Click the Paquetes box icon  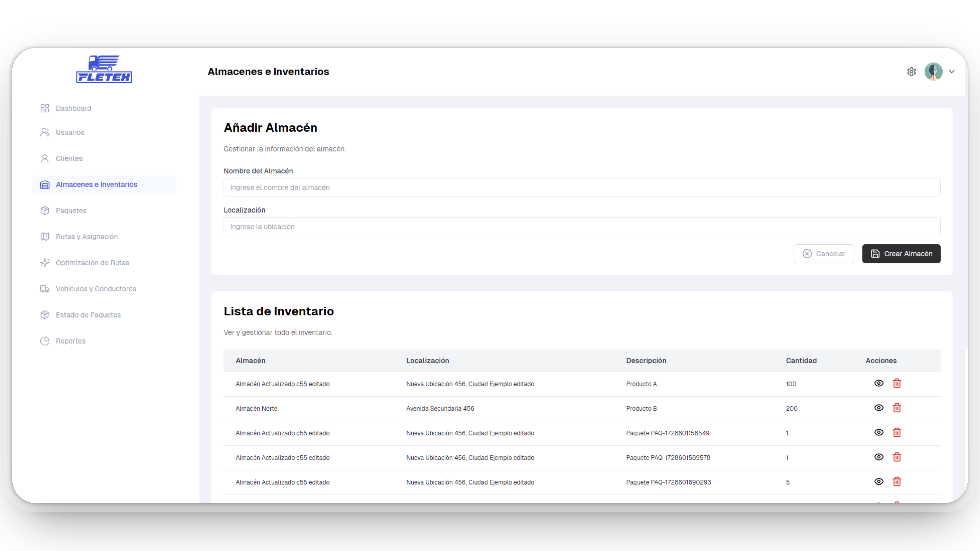point(45,211)
